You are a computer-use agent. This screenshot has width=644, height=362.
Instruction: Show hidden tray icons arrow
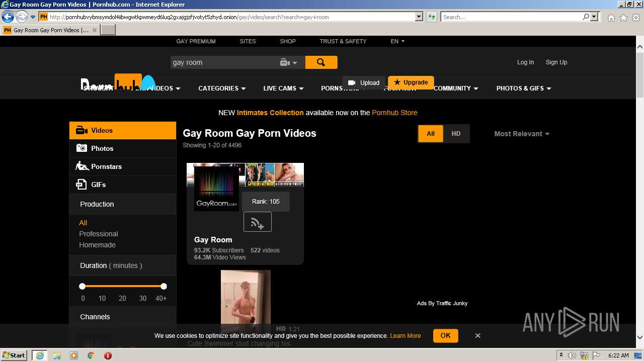click(x=561, y=355)
